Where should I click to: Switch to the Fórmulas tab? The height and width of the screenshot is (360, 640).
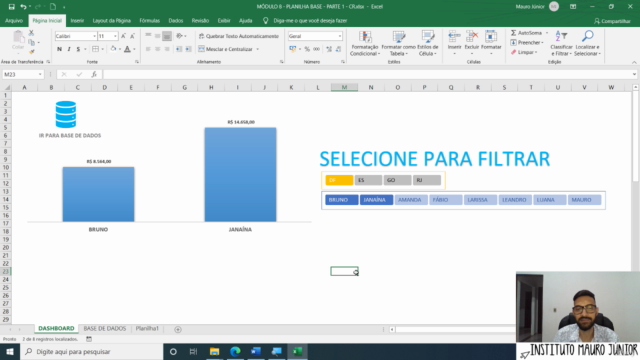point(149,20)
